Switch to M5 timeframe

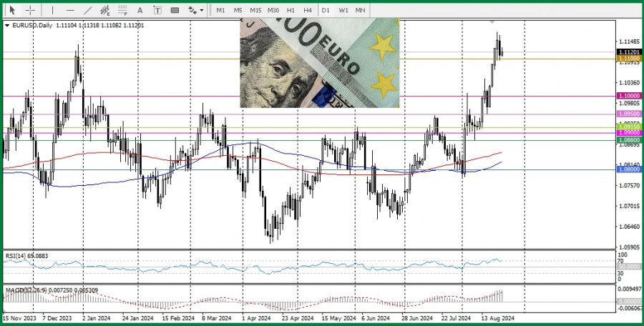(238, 10)
